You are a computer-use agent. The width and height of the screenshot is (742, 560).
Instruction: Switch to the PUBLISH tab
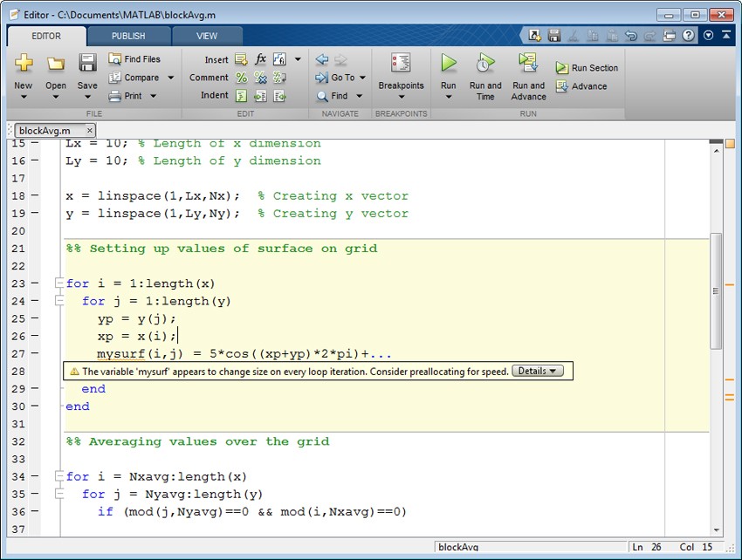128,36
